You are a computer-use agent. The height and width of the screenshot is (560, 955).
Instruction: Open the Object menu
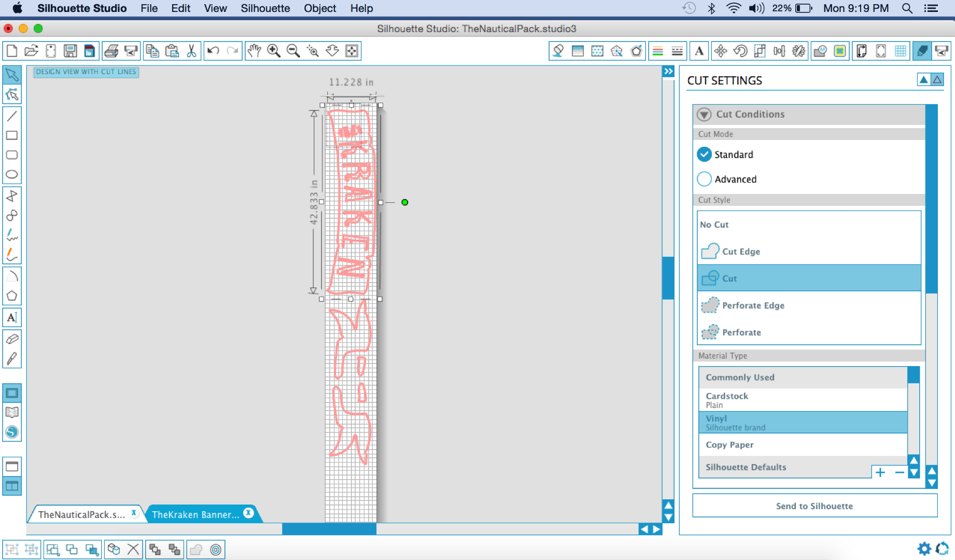[x=320, y=8]
